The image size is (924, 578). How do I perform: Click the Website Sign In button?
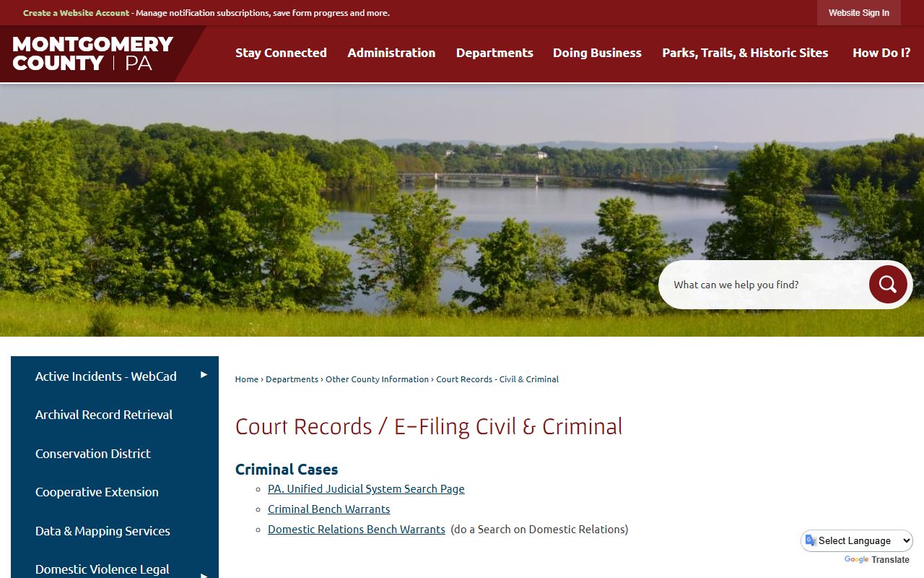(x=859, y=13)
